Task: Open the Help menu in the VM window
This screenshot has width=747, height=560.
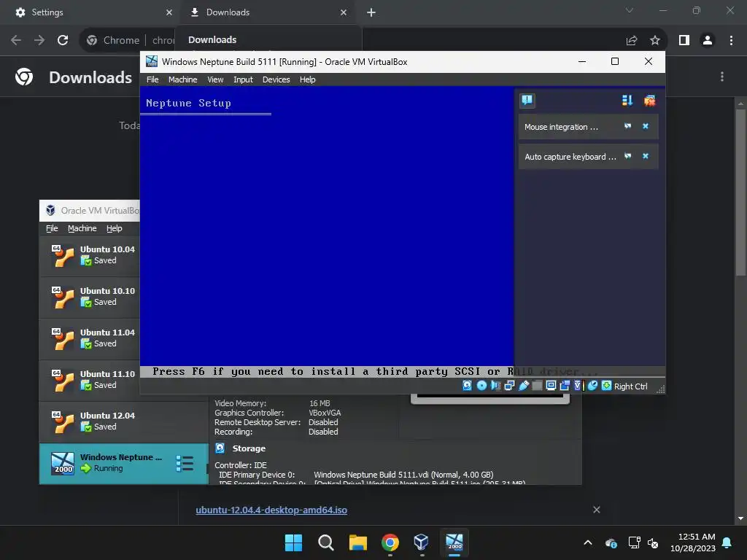Action: [x=307, y=79]
